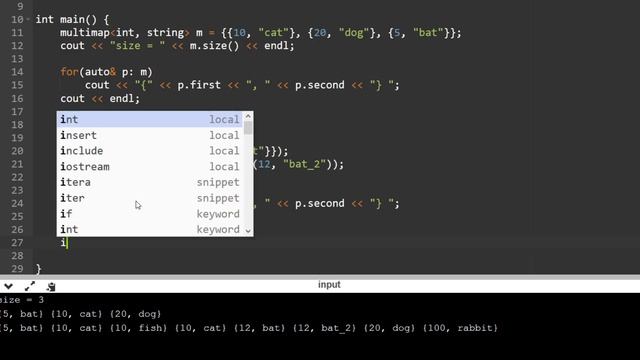Click 'size = 3' console output line
The image size is (640, 360).
[21, 300]
